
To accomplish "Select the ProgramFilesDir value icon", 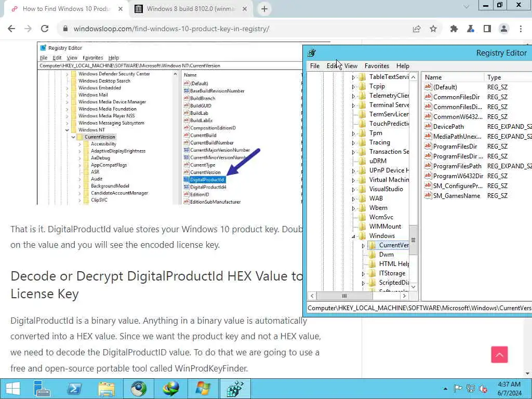I will tap(428, 146).
